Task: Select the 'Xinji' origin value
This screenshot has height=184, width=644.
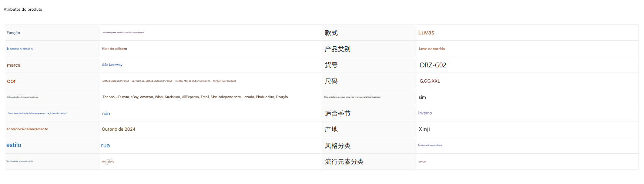Action: pyautogui.click(x=424, y=129)
